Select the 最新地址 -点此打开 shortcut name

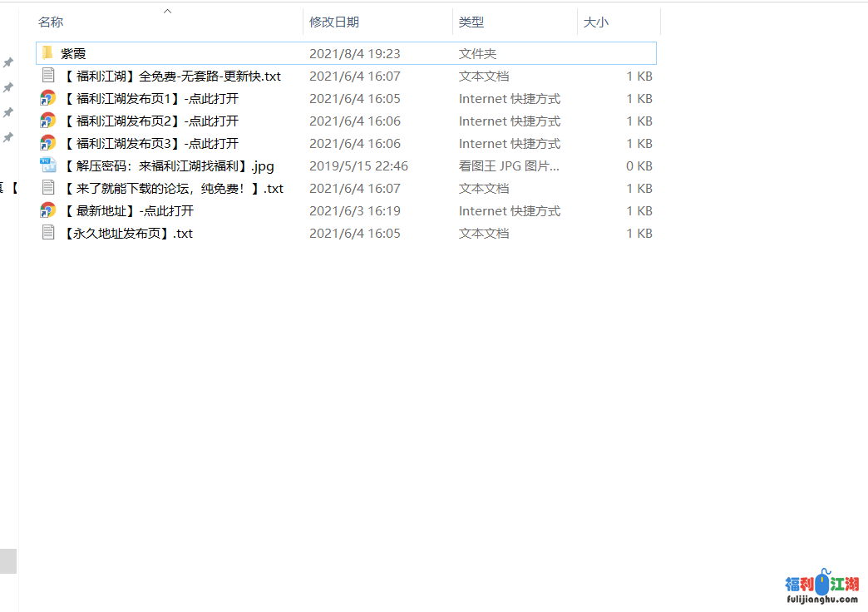point(128,210)
